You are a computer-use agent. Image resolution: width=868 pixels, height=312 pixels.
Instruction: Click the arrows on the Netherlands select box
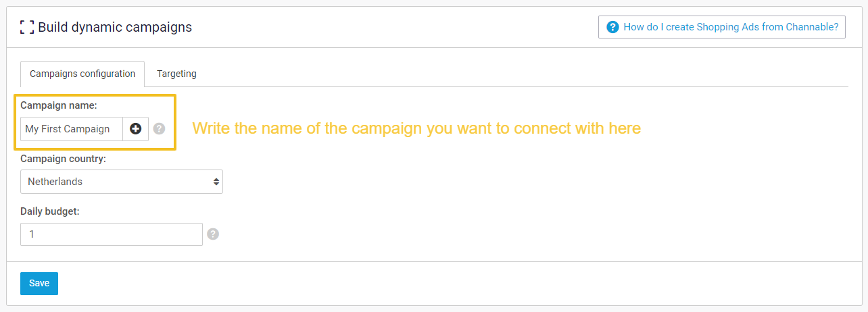(x=216, y=182)
